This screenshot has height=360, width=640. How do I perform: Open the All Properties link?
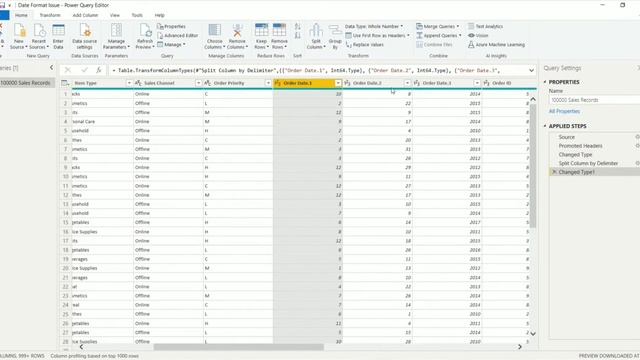564,111
